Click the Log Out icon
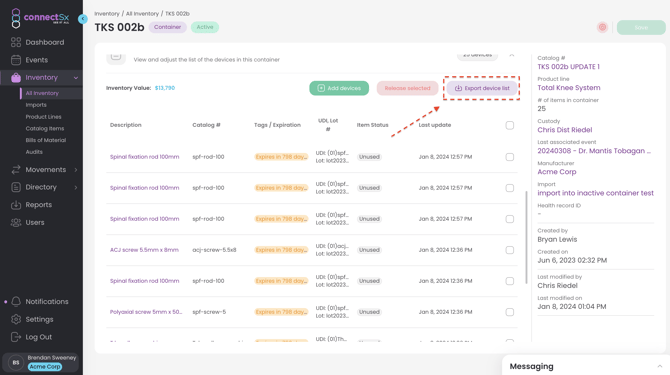This screenshot has width=670, height=375. pos(16,337)
